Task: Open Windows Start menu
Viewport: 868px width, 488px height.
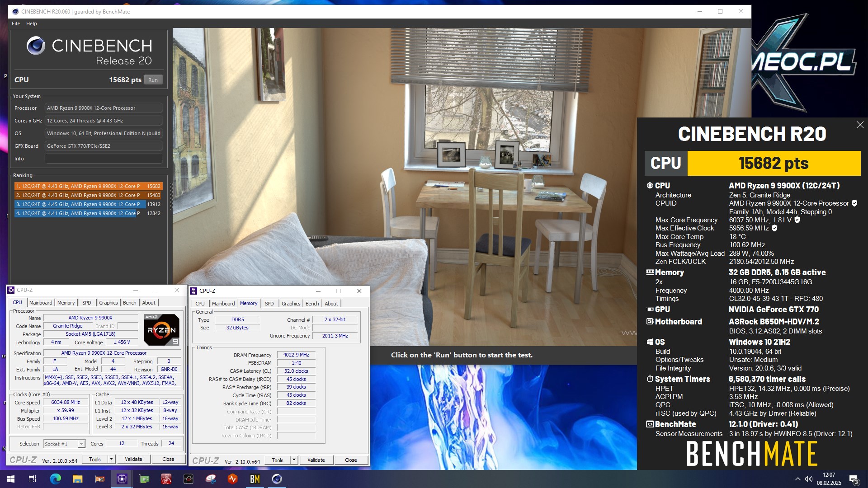Action: tap(11, 479)
